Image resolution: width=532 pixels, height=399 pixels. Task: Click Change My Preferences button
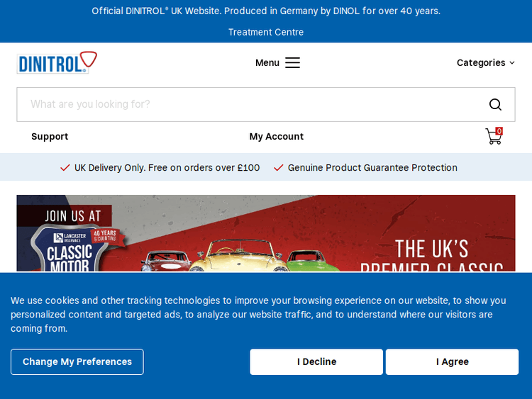77,361
